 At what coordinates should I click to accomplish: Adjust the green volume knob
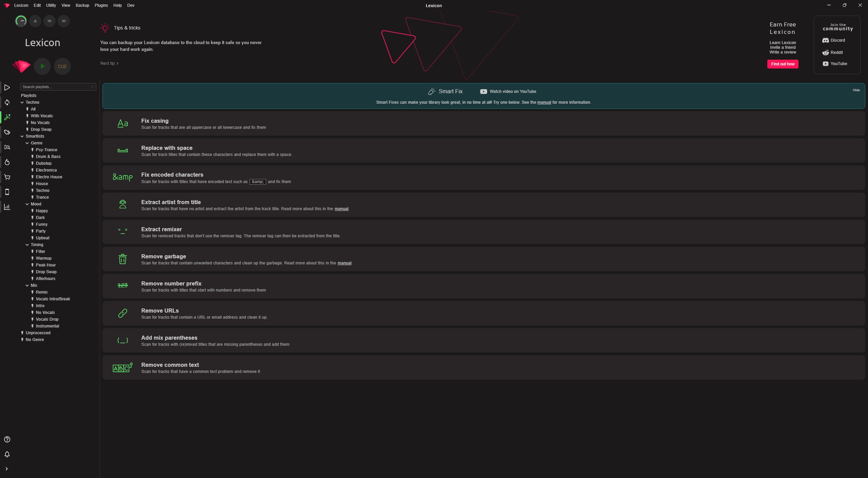coord(21,21)
